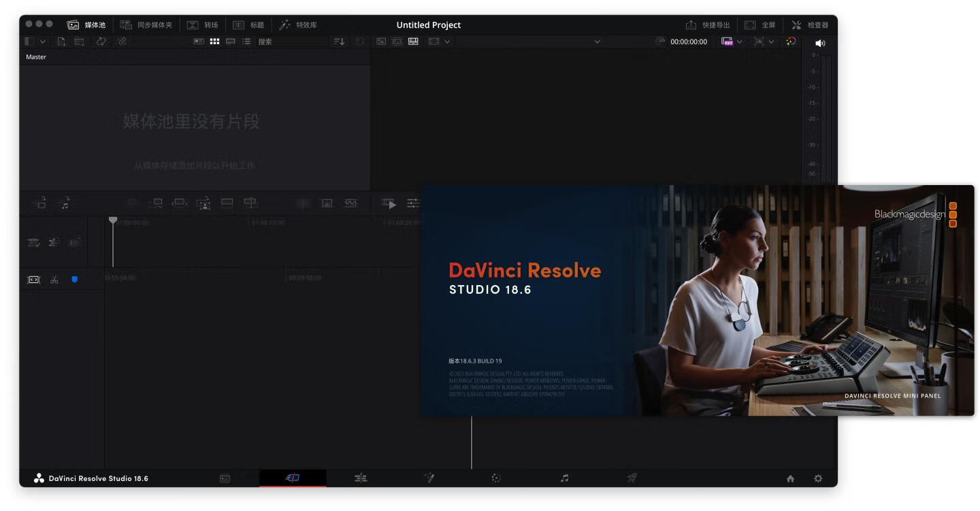
Task: Open the 媒体池 (Media Pool) panel
Action: (86, 25)
